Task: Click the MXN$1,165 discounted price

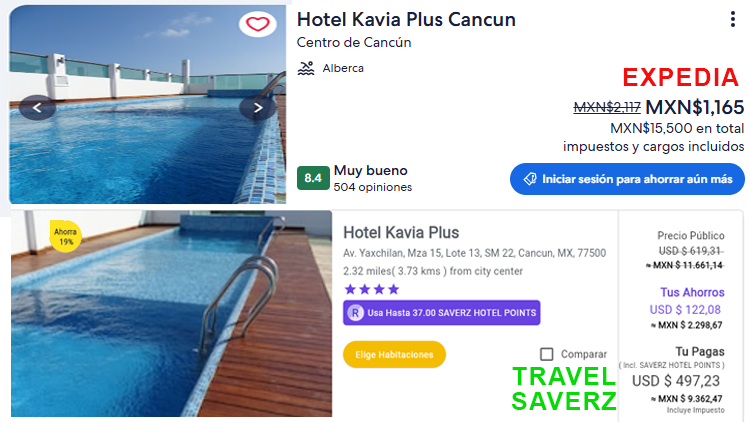Action: click(x=695, y=107)
